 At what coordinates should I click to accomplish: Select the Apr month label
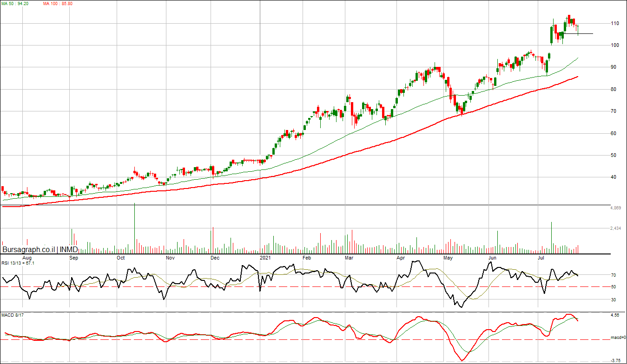pyautogui.click(x=400, y=257)
